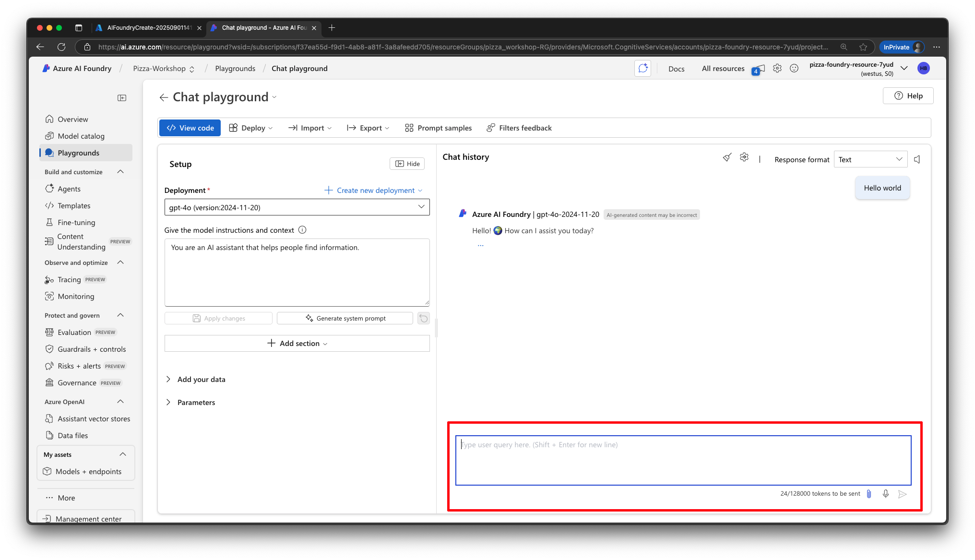Open the Deployment model dropdown

click(x=297, y=207)
